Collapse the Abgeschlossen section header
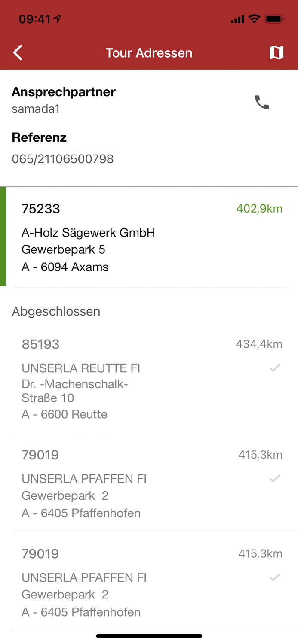This screenshot has width=298, height=644. [x=56, y=311]
